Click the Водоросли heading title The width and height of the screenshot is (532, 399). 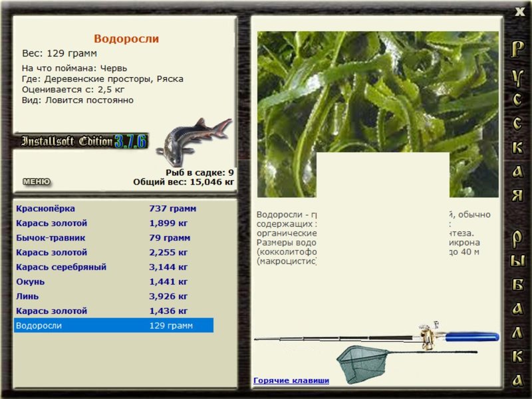126,39
